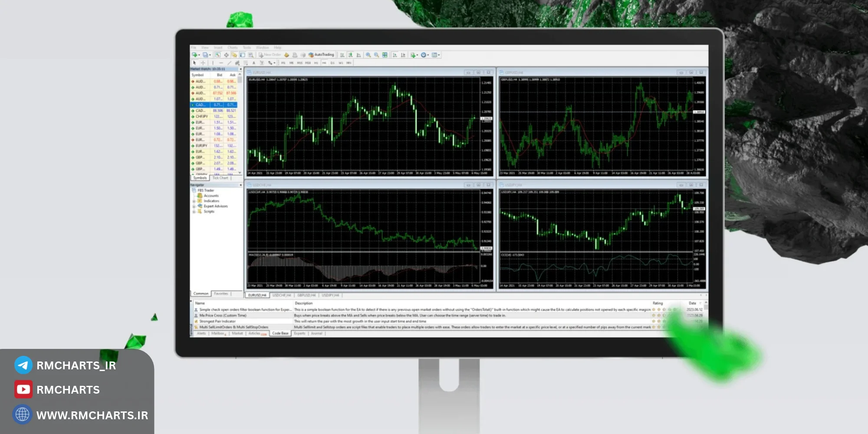Click the Tile Windows icon
Screen dimensions: 868x434
click(385, 55)
